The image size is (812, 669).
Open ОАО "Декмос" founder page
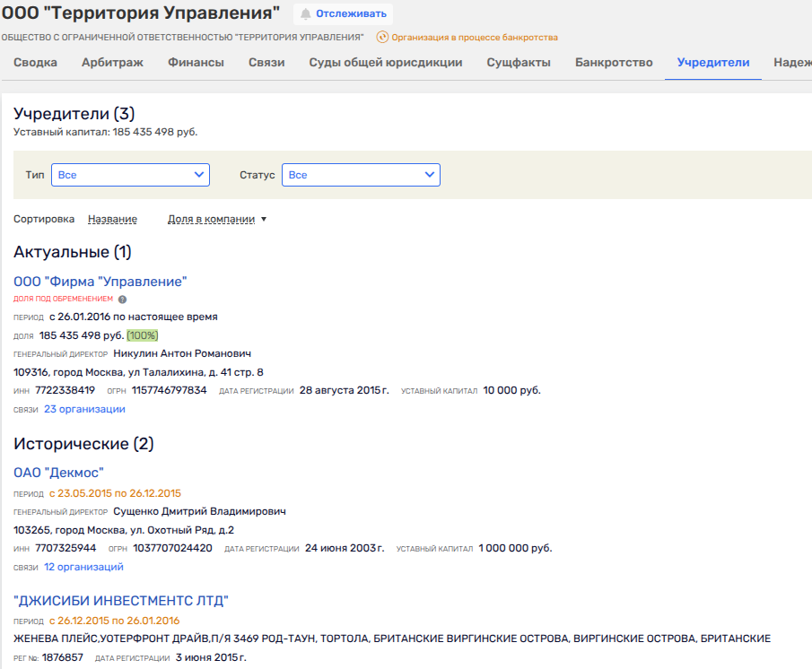(59, 473)
